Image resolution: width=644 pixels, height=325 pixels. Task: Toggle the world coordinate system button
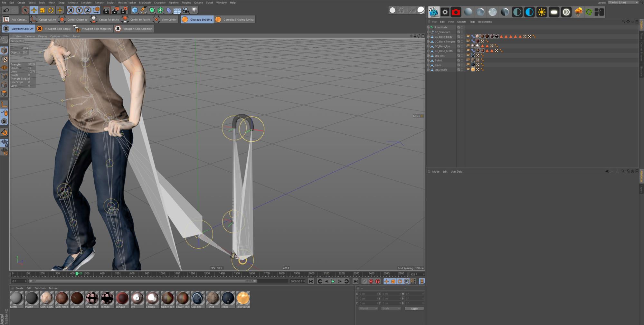[96, 10]
